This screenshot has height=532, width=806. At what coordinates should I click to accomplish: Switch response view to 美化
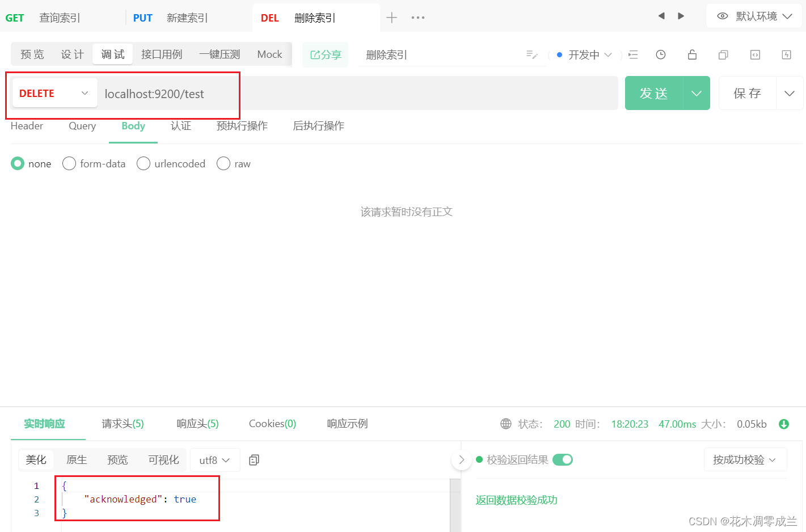(x=36, y=460)
